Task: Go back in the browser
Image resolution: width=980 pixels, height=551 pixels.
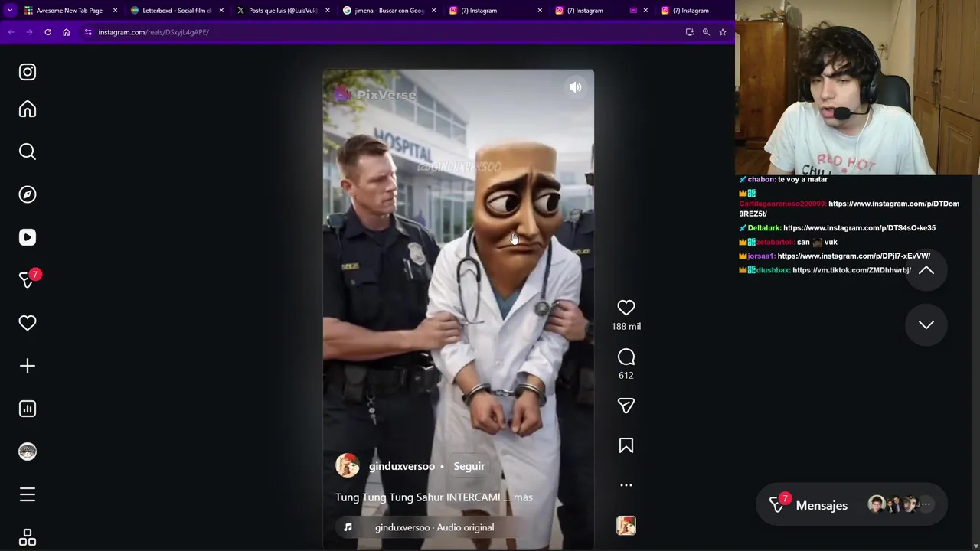Action: coord(11,32)
